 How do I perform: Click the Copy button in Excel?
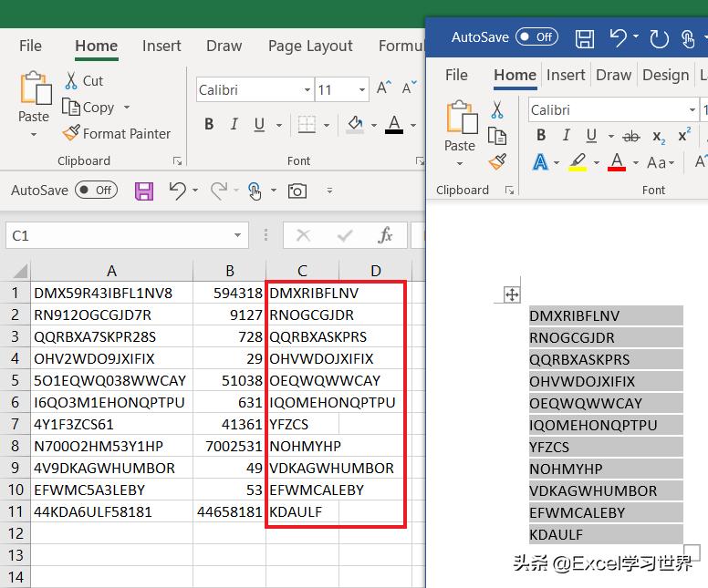(89, 107)
